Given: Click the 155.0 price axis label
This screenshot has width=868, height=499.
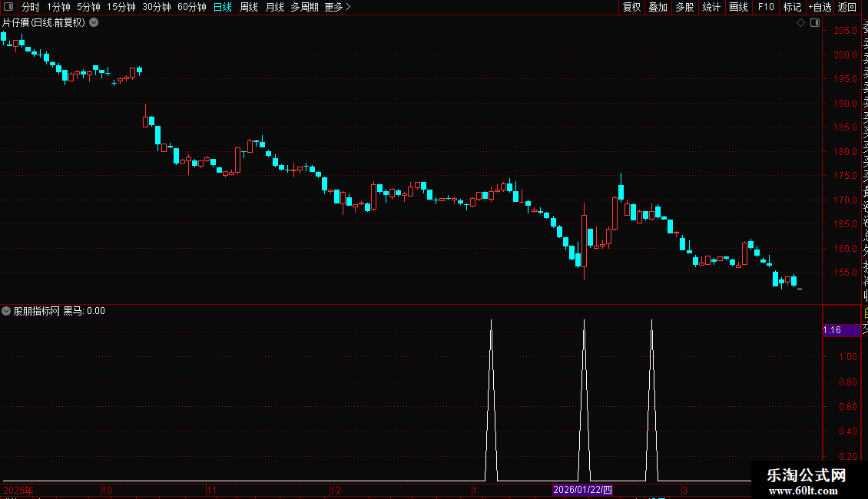Looking at the screenshot, I should pos(845,273).
